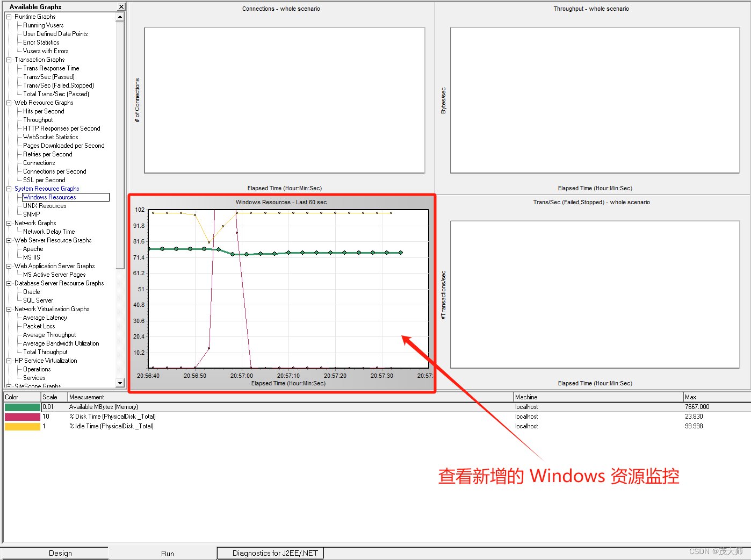Image resolution: width=751 pixels, height=560 pixels.
Task: Select the SNMP graph
Action: 31,214
